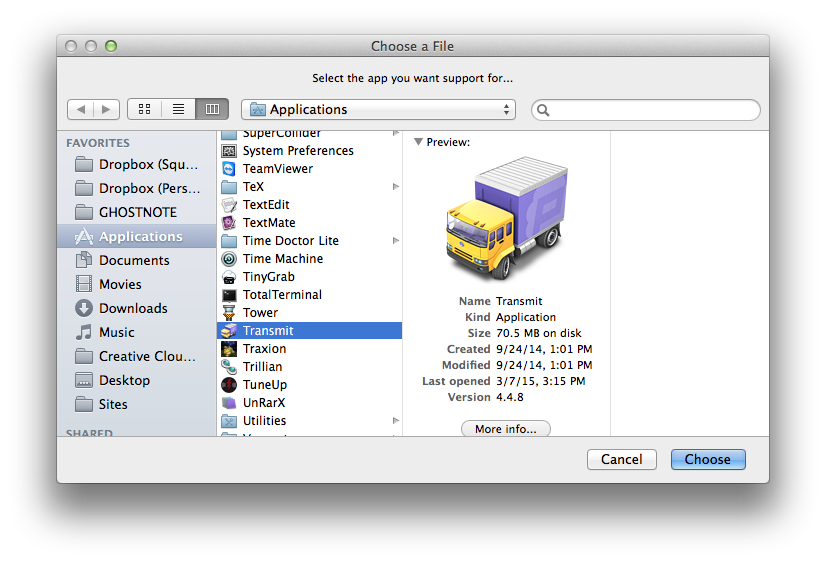
Task: Switch to icon view
Action: [144, 110]
